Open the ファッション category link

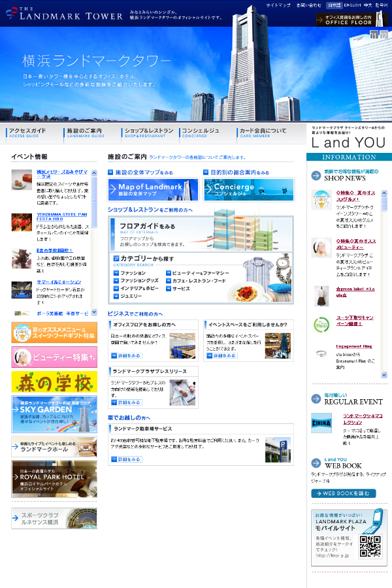pos(133,272)
